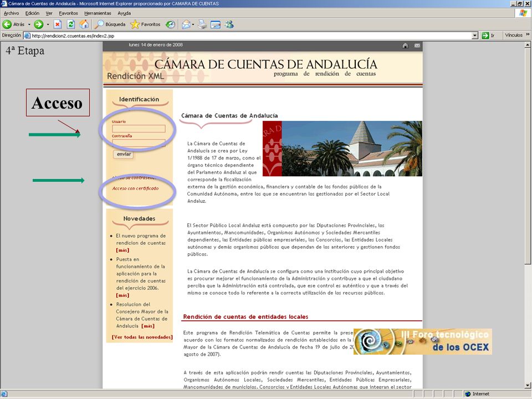The image size is (532, 399).
Task: Click the vertical scrollbar thumb
Action: pyautogui.click(x=528, y=156)
